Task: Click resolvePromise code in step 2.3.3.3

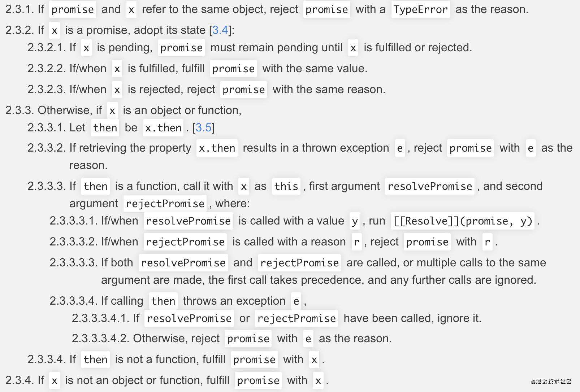Action: coord(430,186)
